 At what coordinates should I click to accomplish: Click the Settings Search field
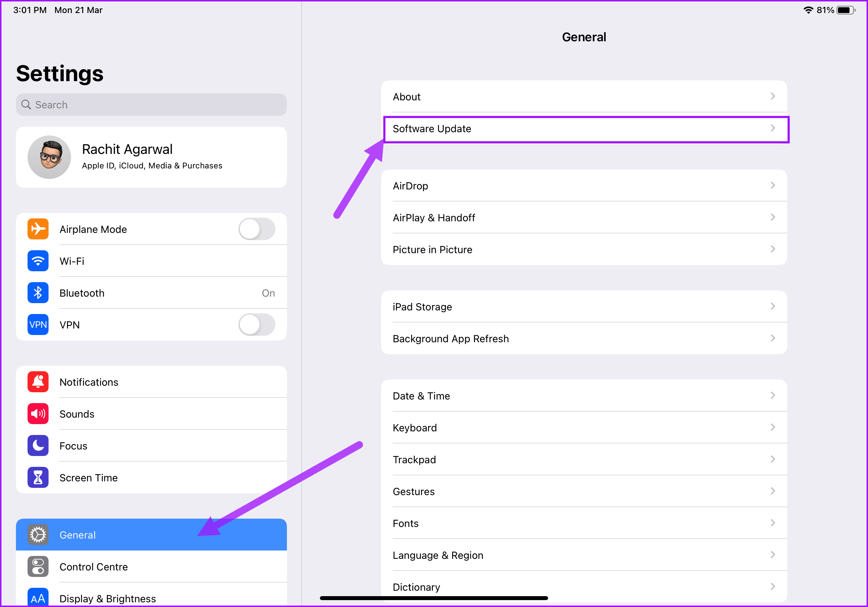151,105
